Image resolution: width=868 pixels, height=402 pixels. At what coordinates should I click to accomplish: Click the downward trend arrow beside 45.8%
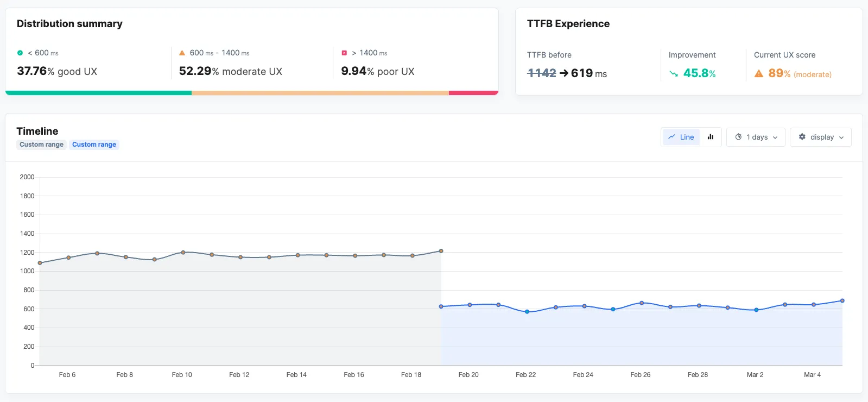[674, 74]
